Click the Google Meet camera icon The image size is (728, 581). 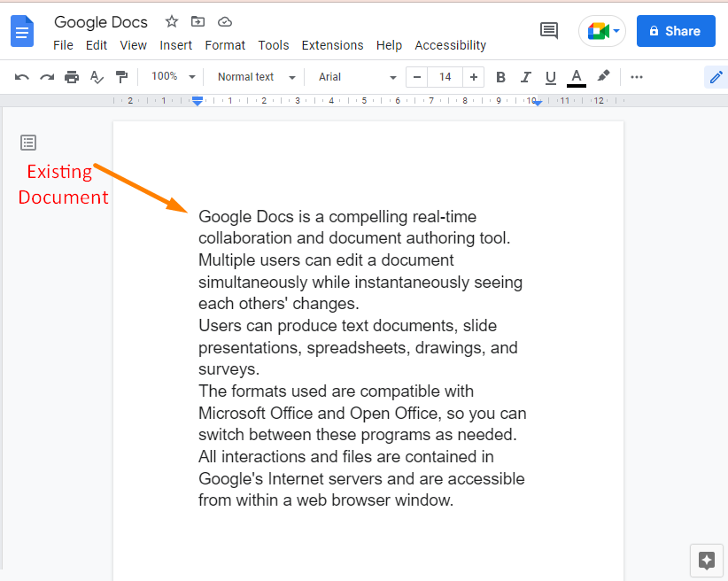click(x=598, y=31)
